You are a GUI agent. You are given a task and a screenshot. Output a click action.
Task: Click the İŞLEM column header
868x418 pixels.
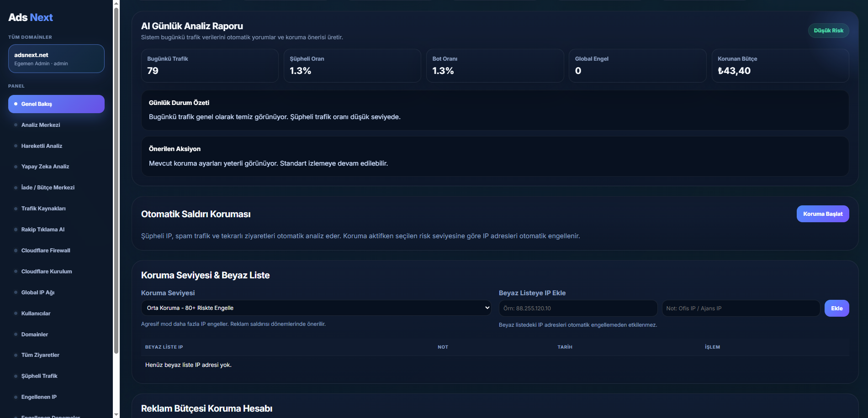click(712, 347)
